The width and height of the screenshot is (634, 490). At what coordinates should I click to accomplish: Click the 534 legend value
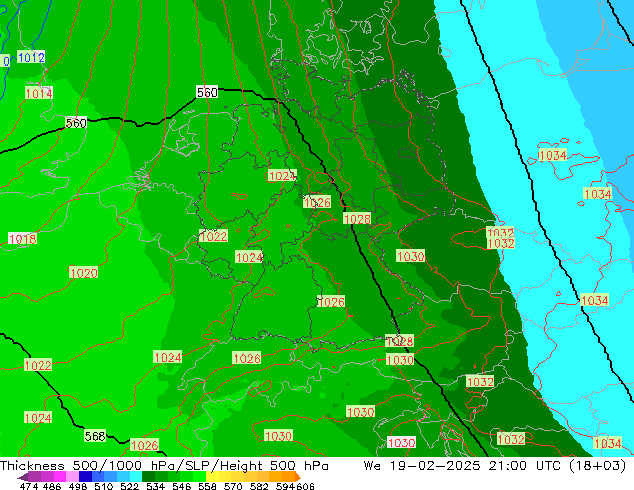[155, 486]
